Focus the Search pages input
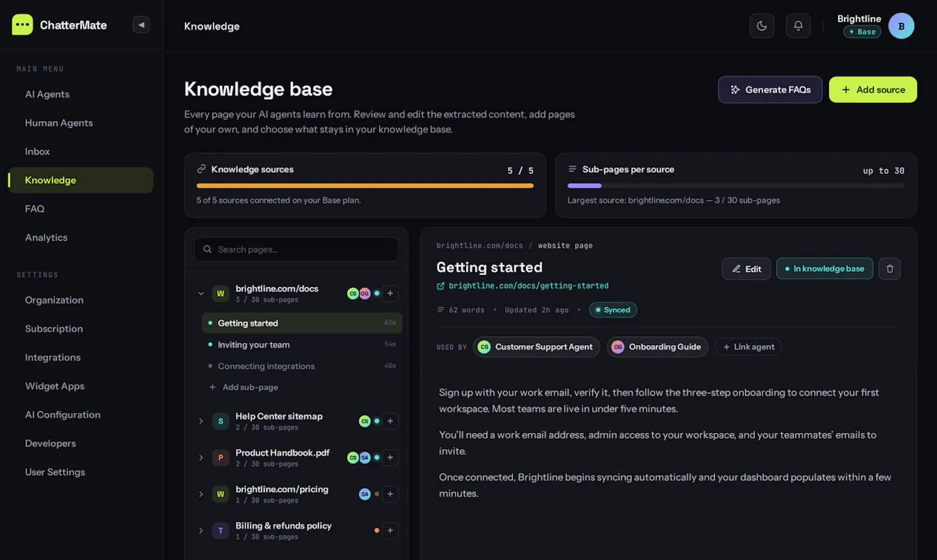 click(x=296, y=249)
